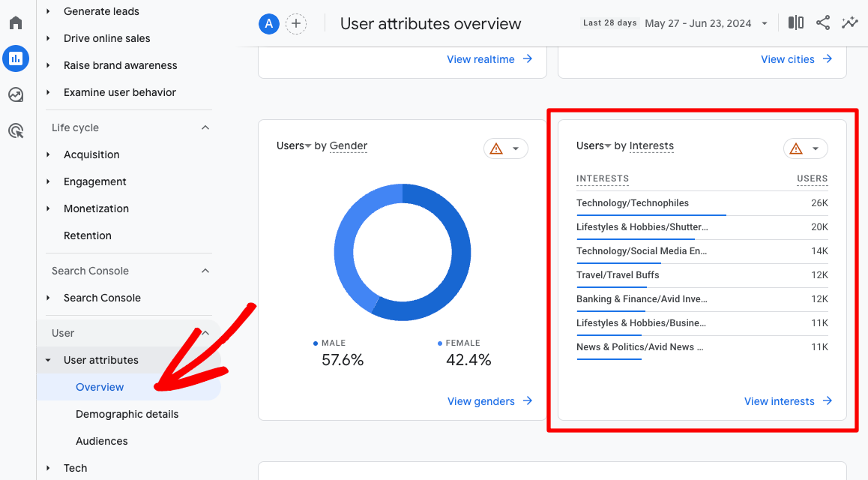Open Explore from the left navigation rail

(16, 94)
